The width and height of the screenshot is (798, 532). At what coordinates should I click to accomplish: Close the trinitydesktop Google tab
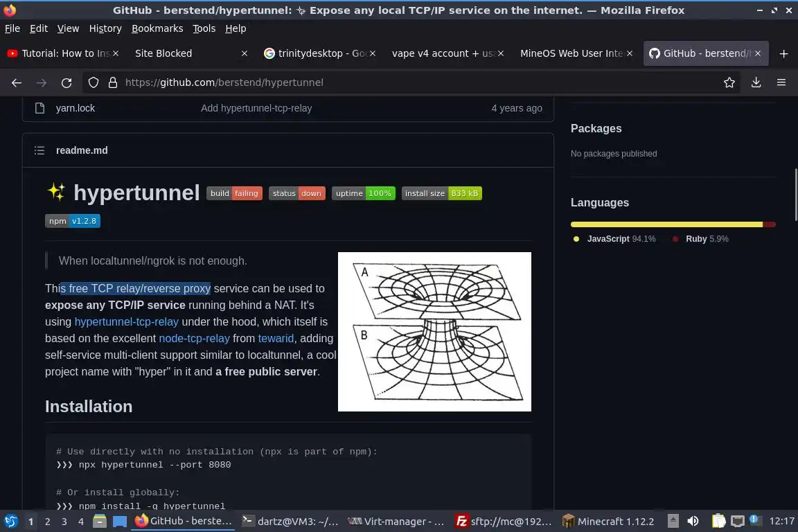click(373, 53)
